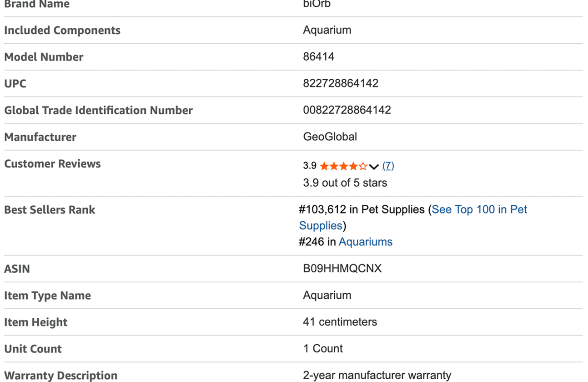
Task: Click the Global Trade Identification Number value
Action: 347,110
